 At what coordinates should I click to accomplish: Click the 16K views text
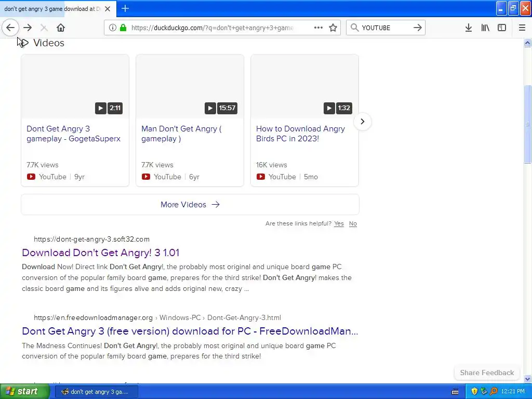pos(271,165)
